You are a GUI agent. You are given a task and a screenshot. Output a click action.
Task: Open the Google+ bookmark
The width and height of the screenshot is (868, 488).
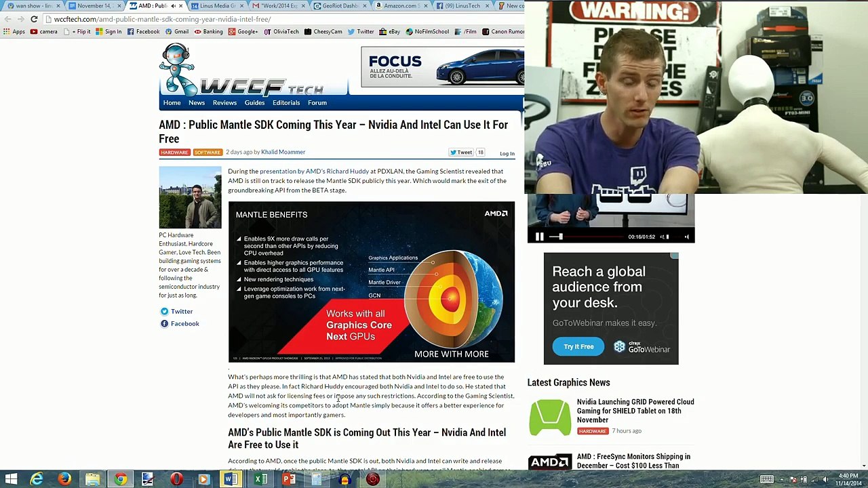point(243,32)
